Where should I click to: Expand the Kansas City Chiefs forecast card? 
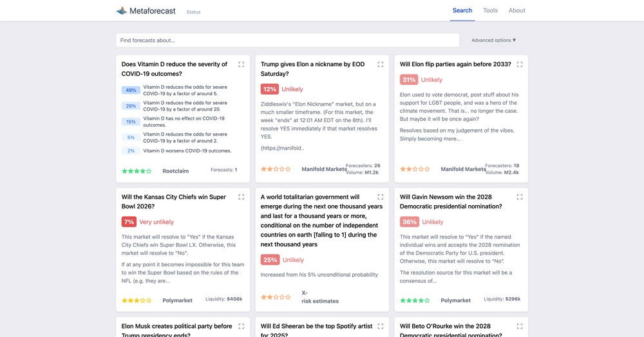pos(241,197)
